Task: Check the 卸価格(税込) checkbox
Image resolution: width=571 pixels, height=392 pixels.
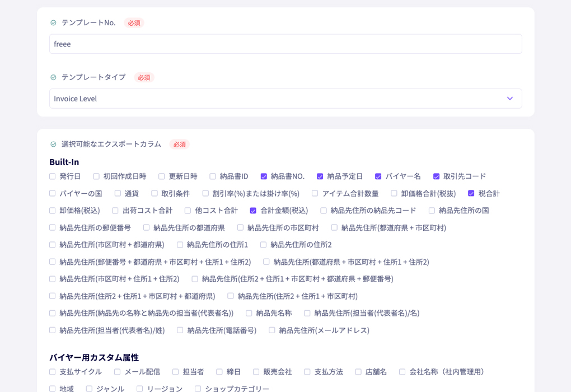Action: pos(53,211)
